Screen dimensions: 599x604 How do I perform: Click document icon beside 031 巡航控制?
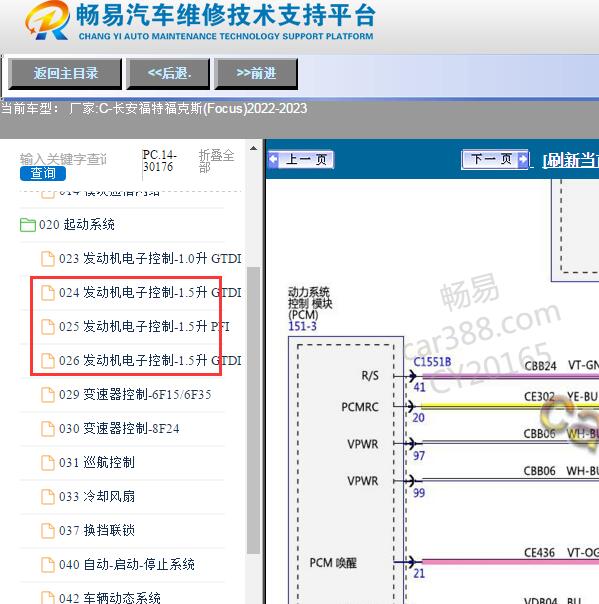[48, 462]
